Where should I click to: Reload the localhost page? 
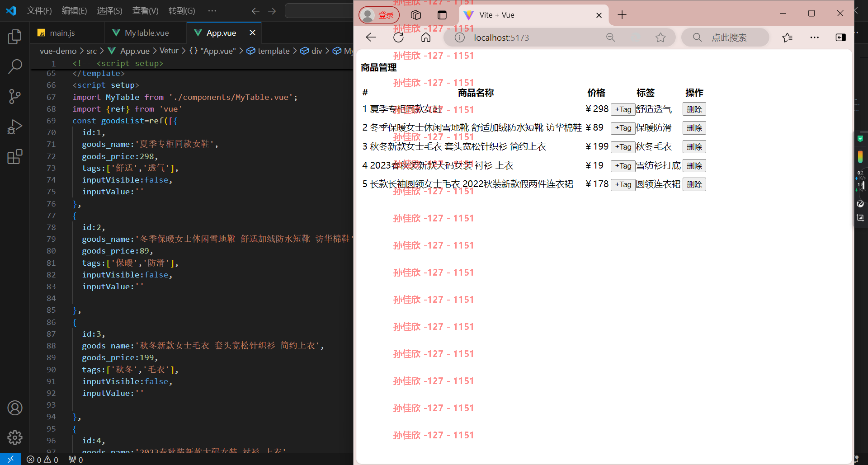pos(398,38)
